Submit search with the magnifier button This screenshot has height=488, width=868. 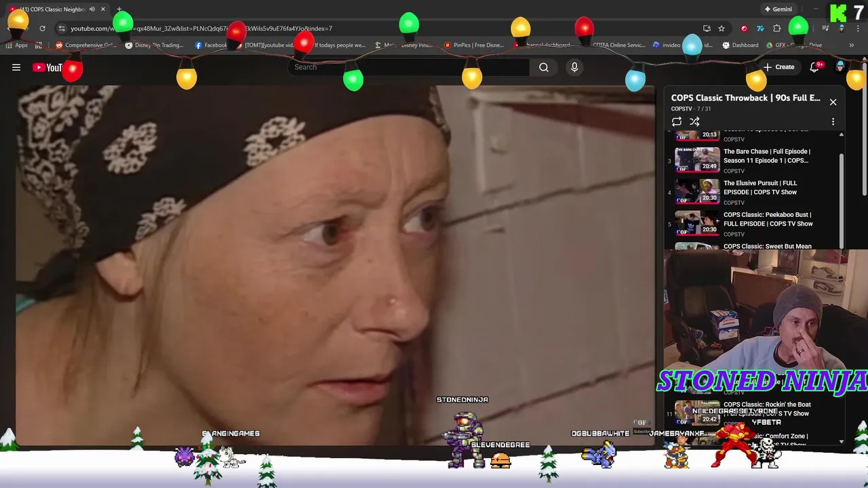click(544, 67)
